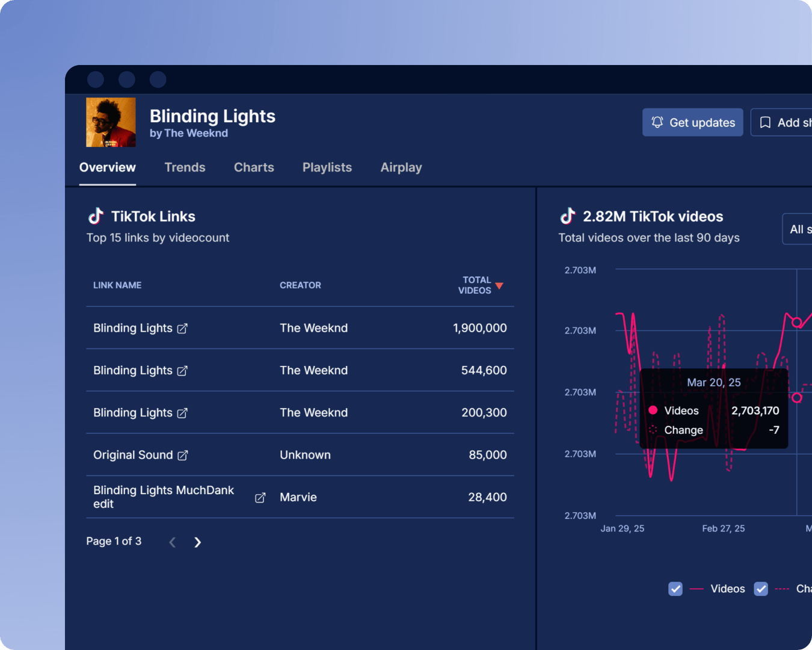Screen dimensions: 812x650
Task: Go to previous page of TikTok links
Action: tap(173, 542)
